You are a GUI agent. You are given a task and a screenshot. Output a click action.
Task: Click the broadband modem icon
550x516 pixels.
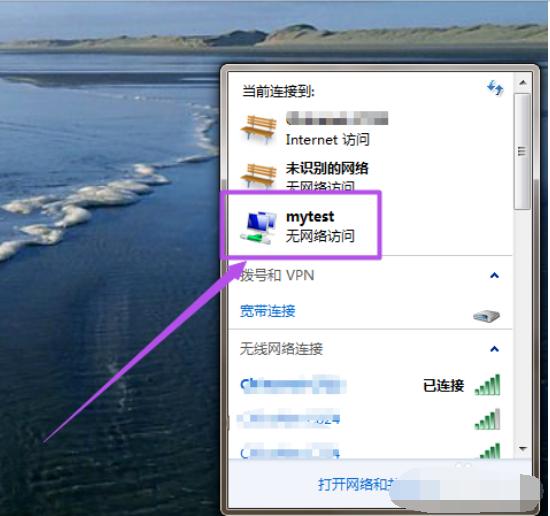(x=486, y=315)
